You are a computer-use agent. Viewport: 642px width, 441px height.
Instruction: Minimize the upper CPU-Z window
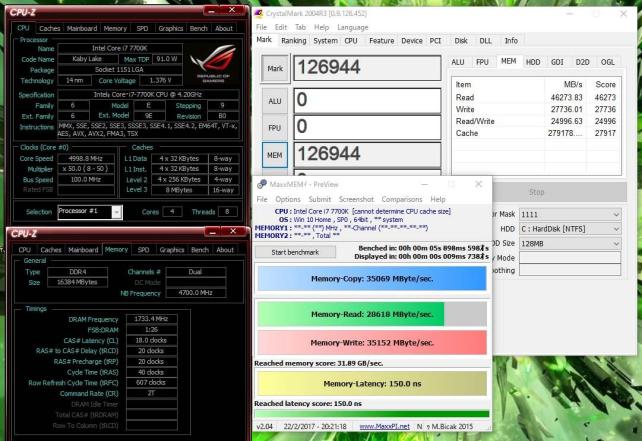coord(212,11)
